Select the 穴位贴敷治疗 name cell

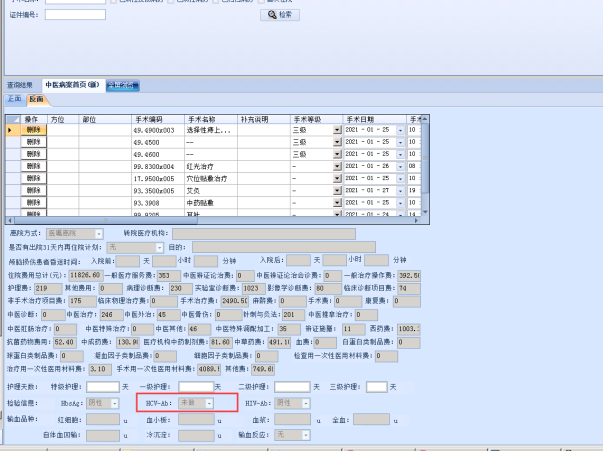tap(211, 178)
